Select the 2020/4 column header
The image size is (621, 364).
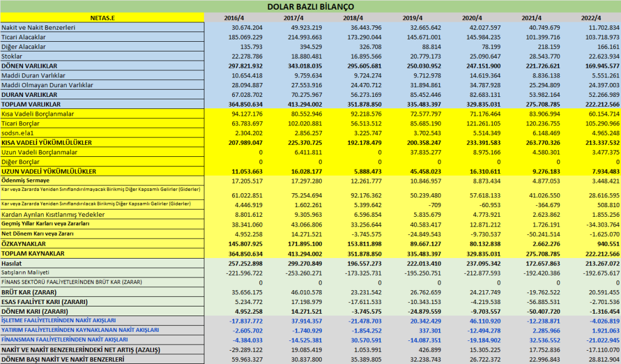click(472, 18)
